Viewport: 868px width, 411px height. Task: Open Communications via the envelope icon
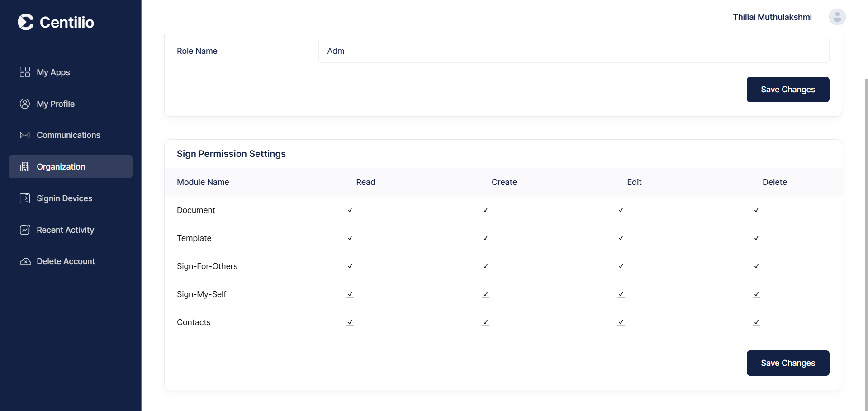pos(25,135)
